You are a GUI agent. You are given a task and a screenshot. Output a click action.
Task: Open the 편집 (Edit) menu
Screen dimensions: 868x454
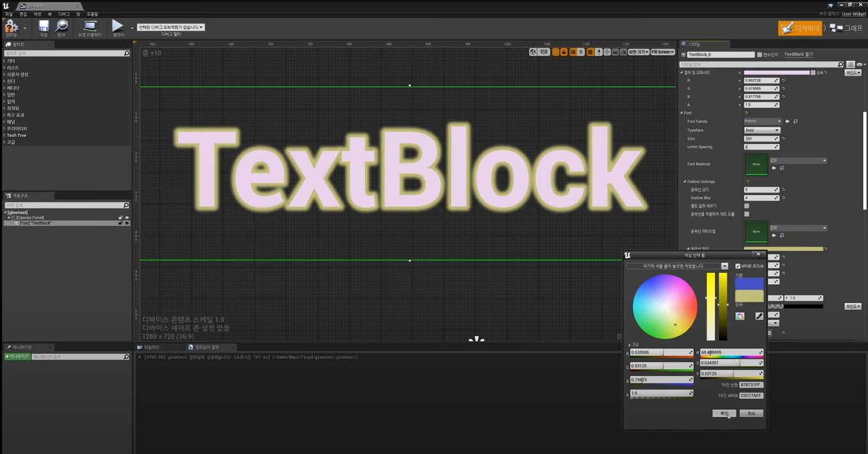click(x=23, y=13)
